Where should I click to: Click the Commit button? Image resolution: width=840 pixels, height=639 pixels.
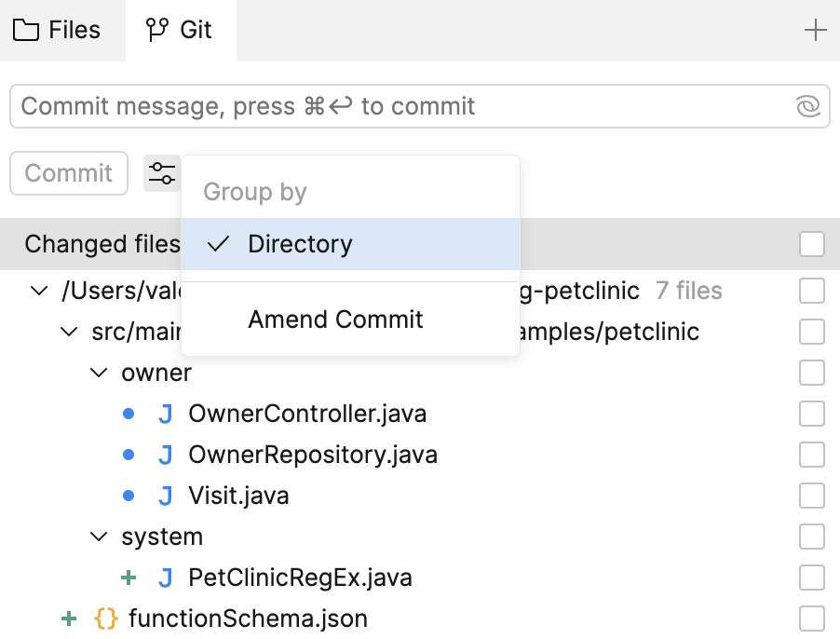click(68, 173)
